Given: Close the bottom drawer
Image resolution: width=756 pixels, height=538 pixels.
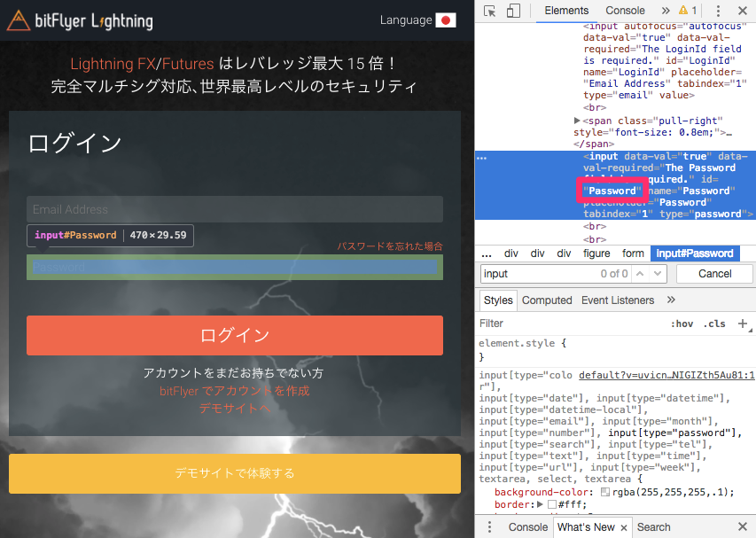Looking at the screenshot, I should click(x=743, y=526).
